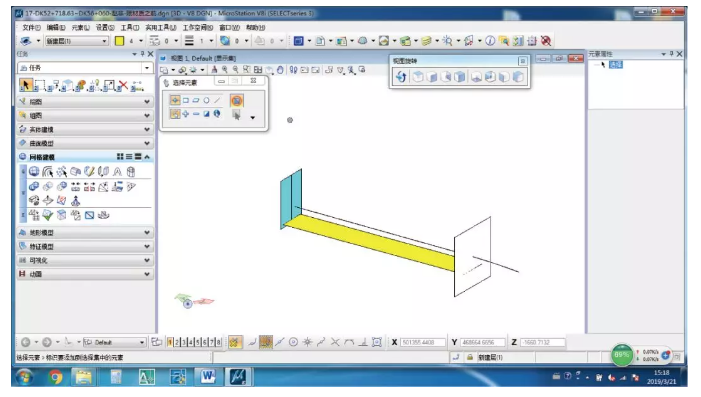Toggle view 3 in the view group buttons
The height and width of the screenshot is (397, 701).
pos(184,342)
